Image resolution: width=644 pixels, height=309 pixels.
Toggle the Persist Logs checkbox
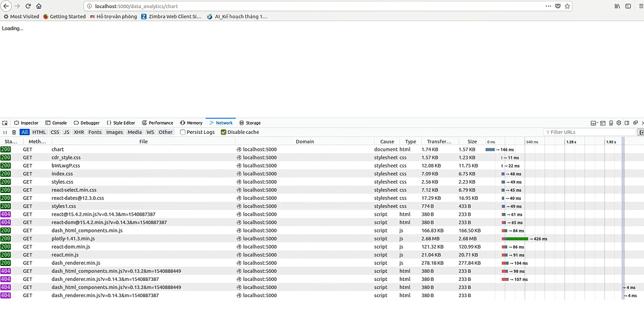tap(183, 133)
